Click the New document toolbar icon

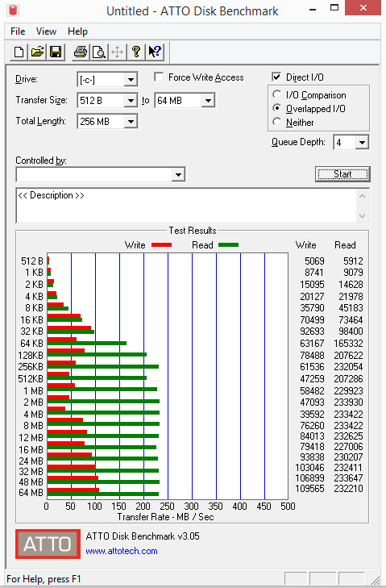[19, 52]
